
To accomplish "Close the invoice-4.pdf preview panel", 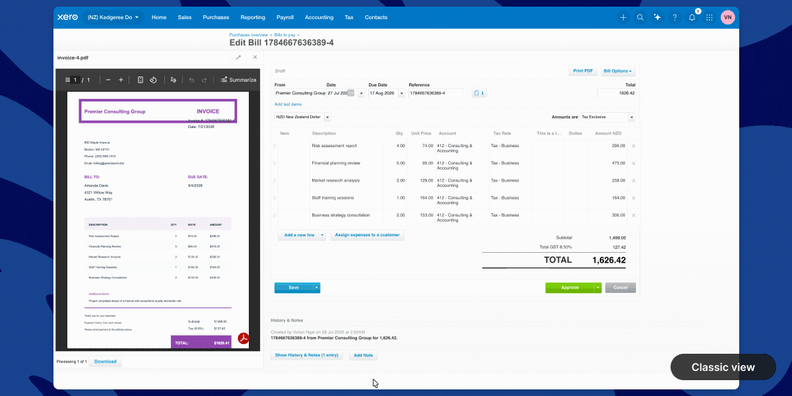I will pos(255,58).
